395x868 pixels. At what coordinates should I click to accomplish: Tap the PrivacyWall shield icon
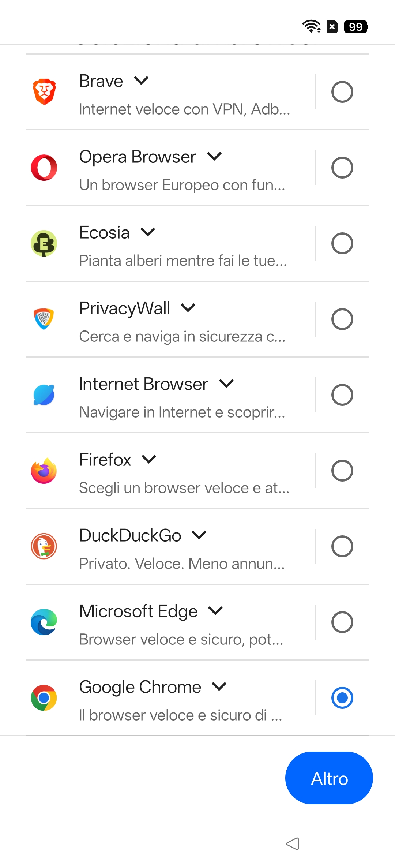[x=44, y=319]
